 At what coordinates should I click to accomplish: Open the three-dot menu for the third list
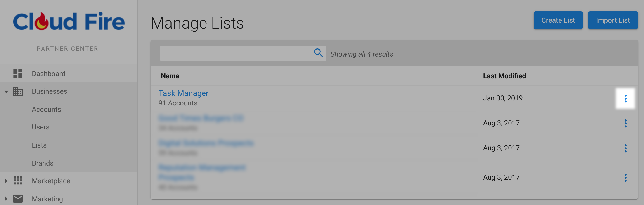point(625,148)
